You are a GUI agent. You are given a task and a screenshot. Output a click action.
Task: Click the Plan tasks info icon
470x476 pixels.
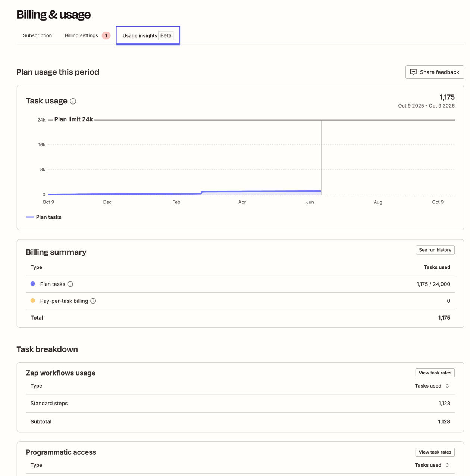(70, 284)
